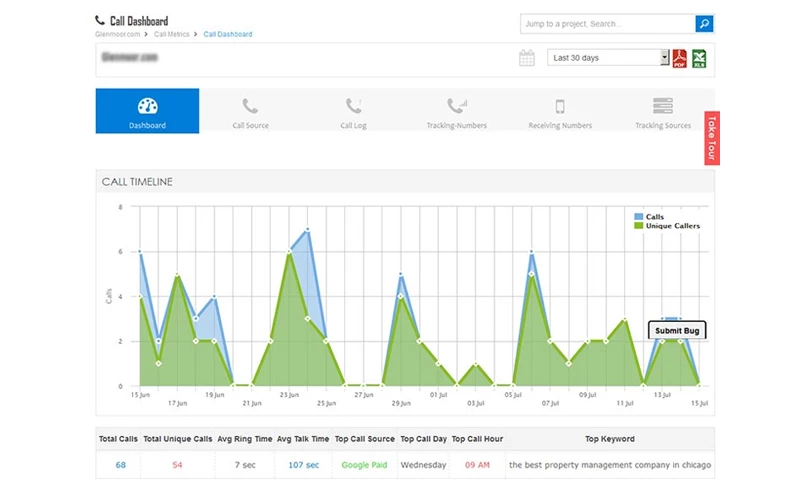
Task: Toggle the Calls legend color swatch
Action: pos(639,216)
